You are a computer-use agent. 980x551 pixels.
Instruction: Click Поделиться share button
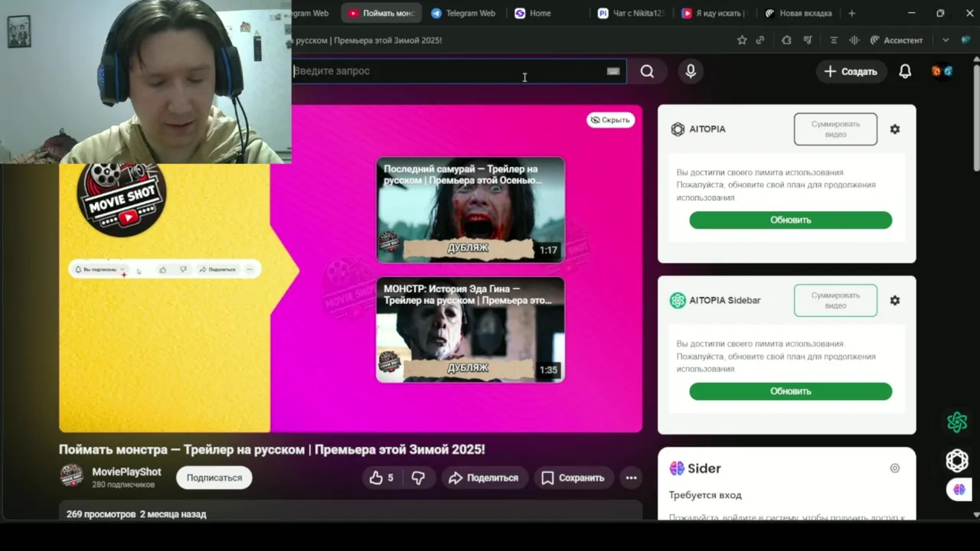(484, 478)
